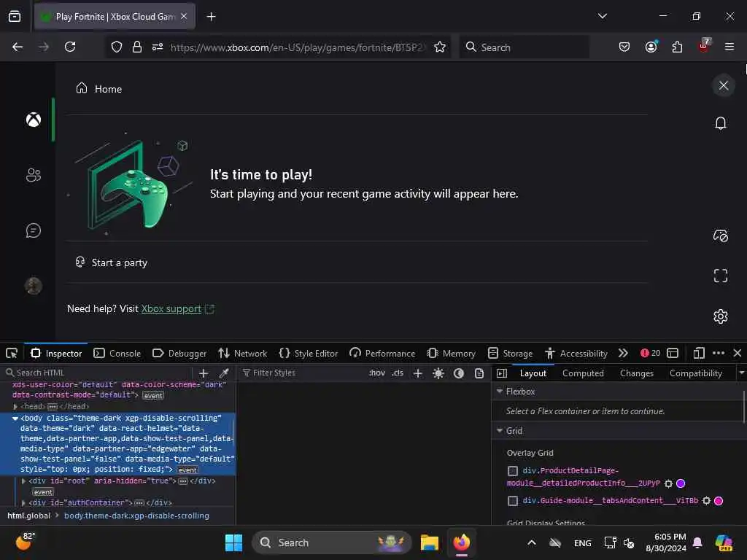Switch to the Accessibility tab

tap(576, 354)
